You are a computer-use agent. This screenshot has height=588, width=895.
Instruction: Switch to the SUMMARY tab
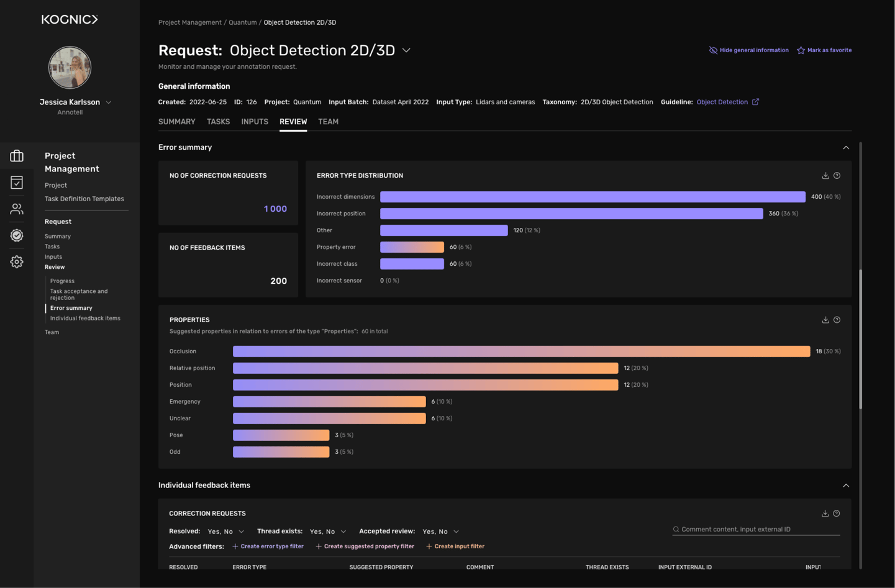coord(176,122)
